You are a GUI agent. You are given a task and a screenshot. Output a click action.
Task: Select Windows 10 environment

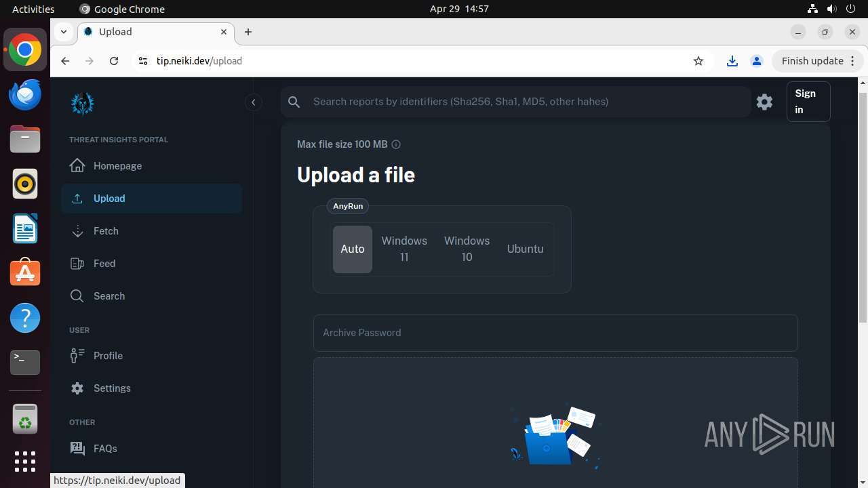tap(467, 249)
